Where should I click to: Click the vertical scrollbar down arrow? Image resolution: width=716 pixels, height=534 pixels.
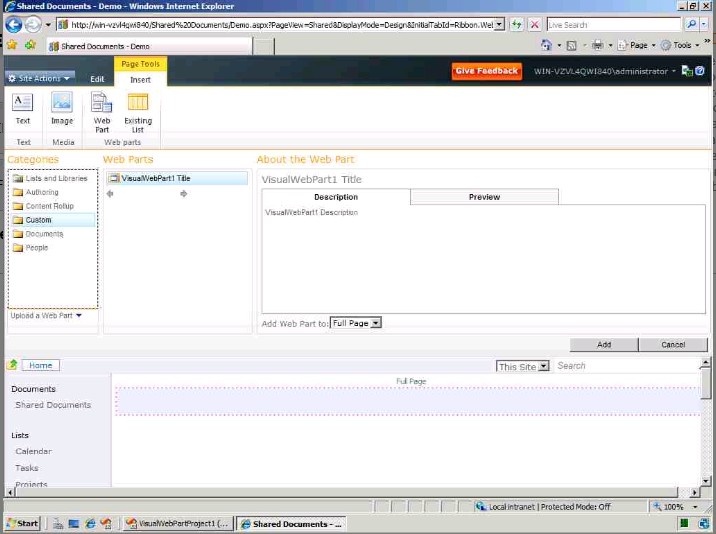point(705,481)
